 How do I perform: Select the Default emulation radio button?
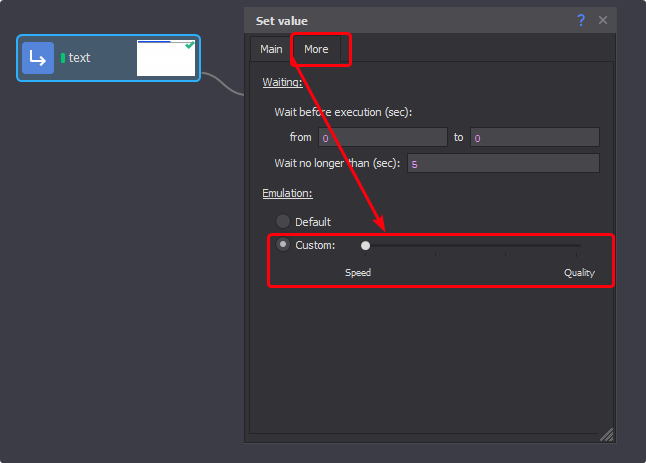coord(283,221)
